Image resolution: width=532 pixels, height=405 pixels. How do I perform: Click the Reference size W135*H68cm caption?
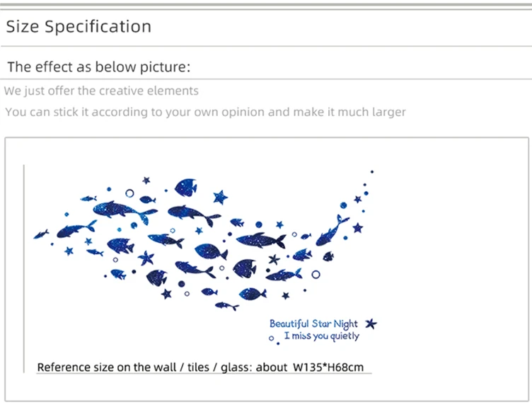200,367
